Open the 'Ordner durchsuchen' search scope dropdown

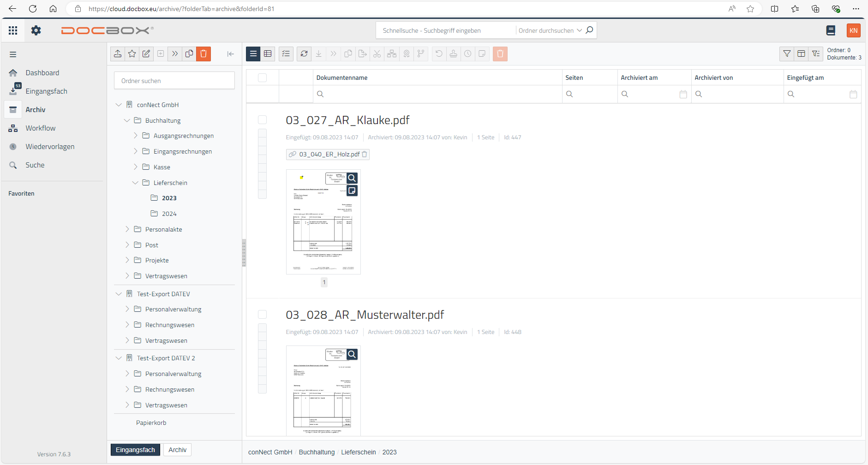point(549,30)
